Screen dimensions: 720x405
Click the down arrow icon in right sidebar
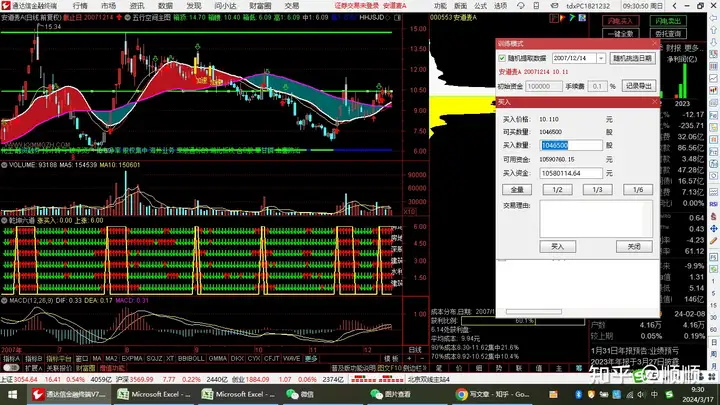click(x=714, y=42)
